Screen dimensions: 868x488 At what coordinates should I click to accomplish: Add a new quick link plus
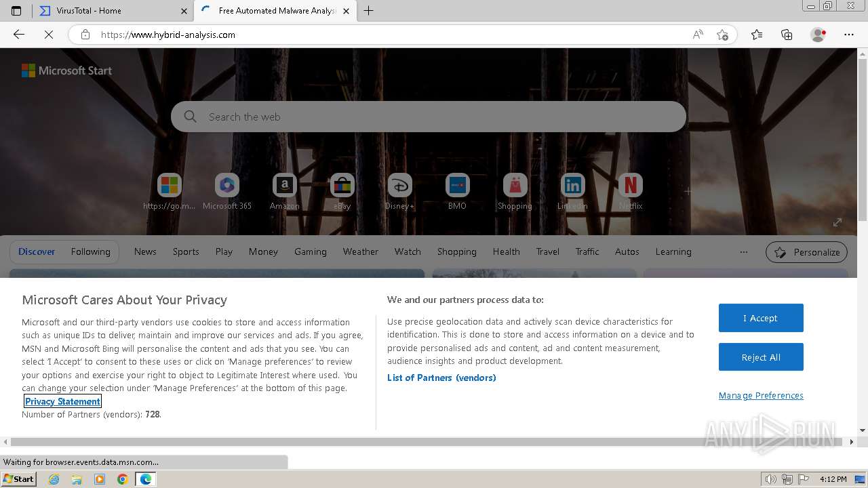point(688,191)
